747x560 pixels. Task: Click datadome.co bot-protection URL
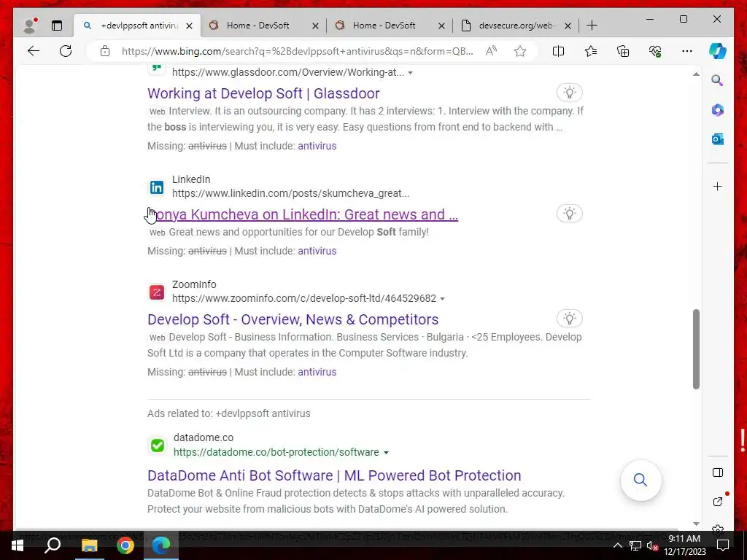coord(276,452)
